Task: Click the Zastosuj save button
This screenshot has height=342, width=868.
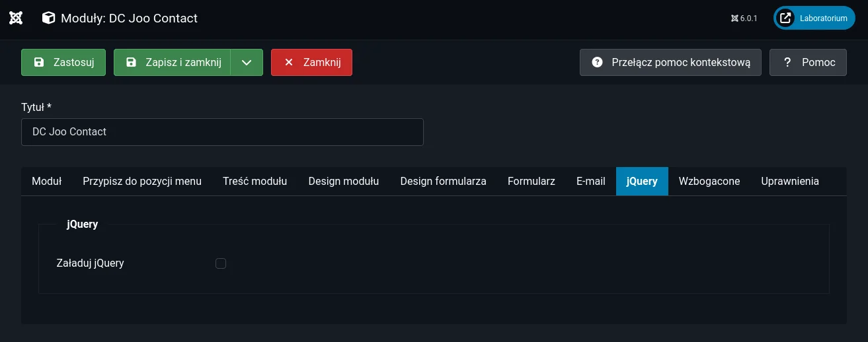Action: (x=63, y=63)
